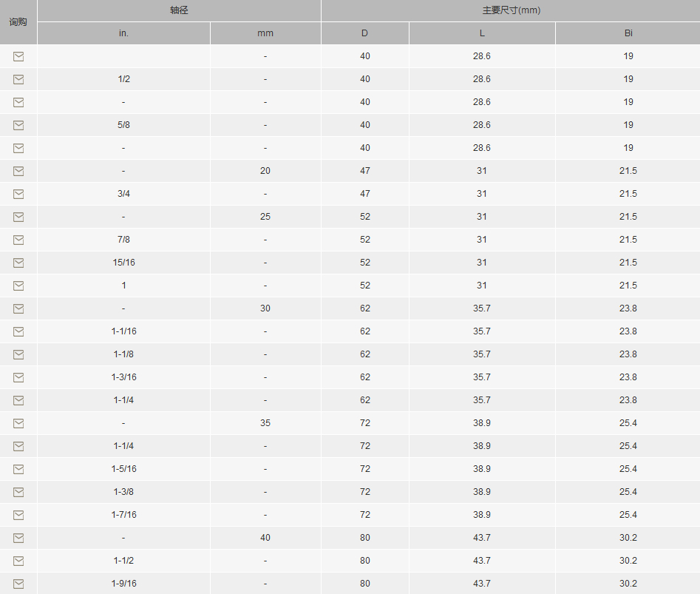Click envelope icon for 1-5/16 inch row
Image resolution: width=700 pixels, height=594 pixels.
[18, 470]
